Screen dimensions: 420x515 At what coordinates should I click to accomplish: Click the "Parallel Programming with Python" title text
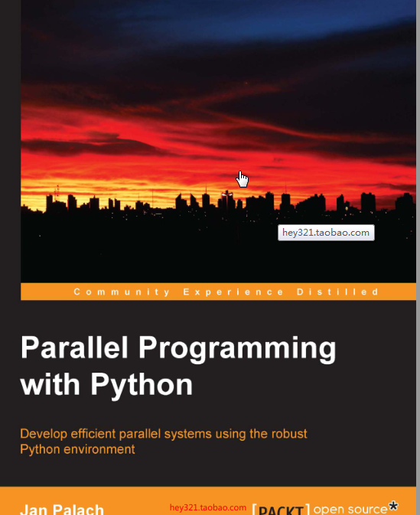click(178, 367)
